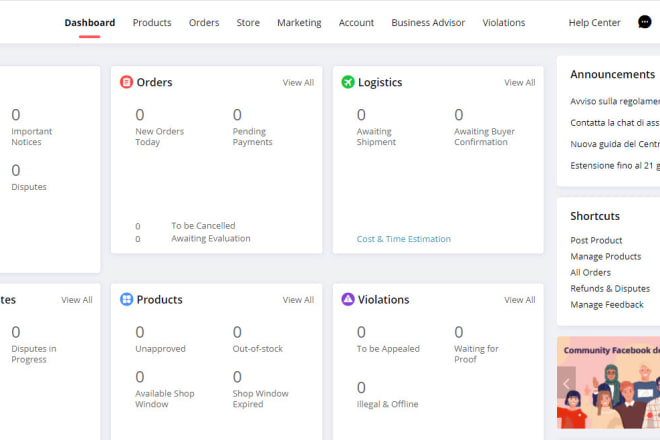
Task: Open the Store menu
Action: click(248, 23)
